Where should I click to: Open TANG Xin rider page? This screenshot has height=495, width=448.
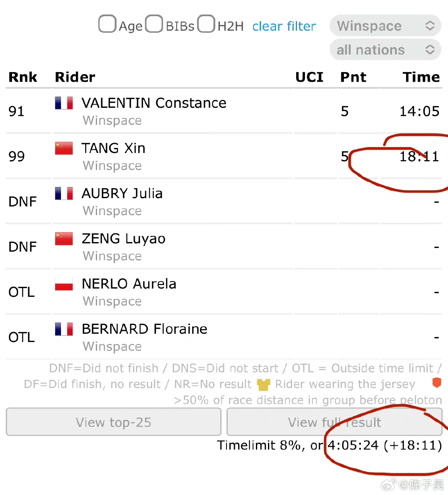click(113, 148)
